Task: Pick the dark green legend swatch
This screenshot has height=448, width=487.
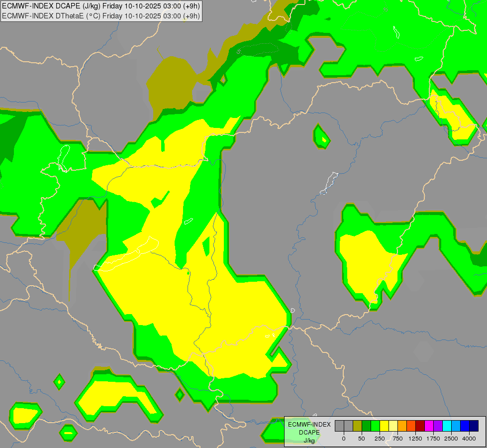Action: click(366, 426)
